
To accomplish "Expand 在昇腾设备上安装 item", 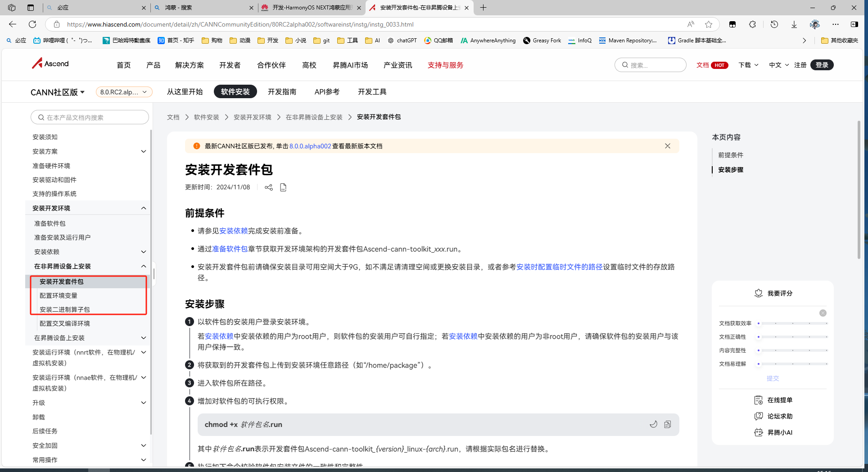I will click(x=144, y=338).
